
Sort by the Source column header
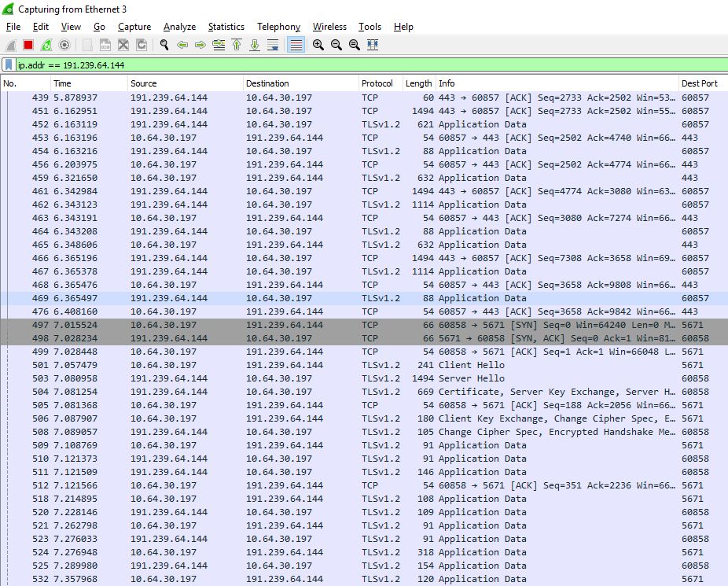click(x=186, y=83)
